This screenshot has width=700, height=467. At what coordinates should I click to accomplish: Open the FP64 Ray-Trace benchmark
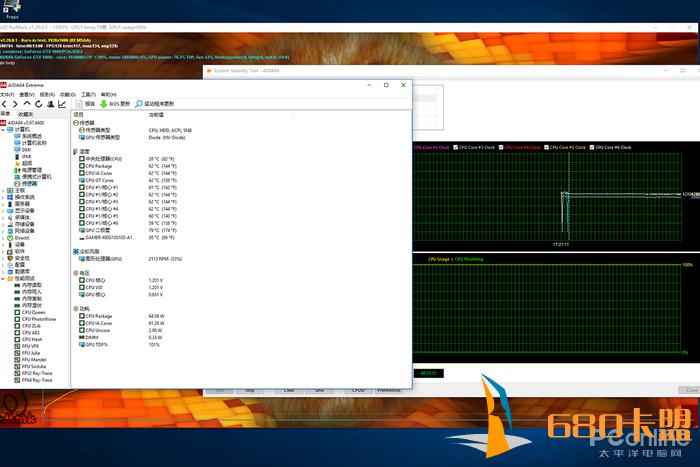[x=34, y=380]
